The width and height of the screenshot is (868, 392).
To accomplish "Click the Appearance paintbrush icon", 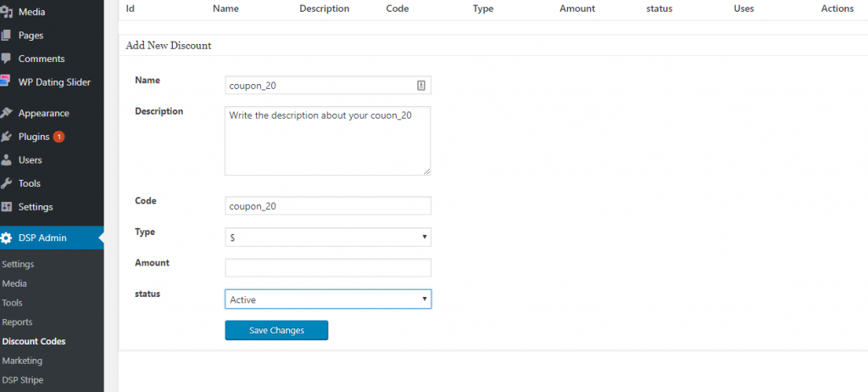I will click(7, 113).
